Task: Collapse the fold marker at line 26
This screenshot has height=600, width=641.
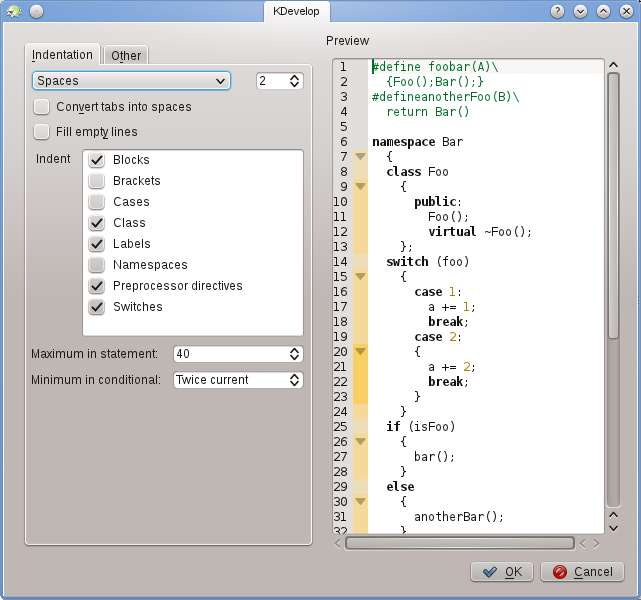Action: (360, 442)
